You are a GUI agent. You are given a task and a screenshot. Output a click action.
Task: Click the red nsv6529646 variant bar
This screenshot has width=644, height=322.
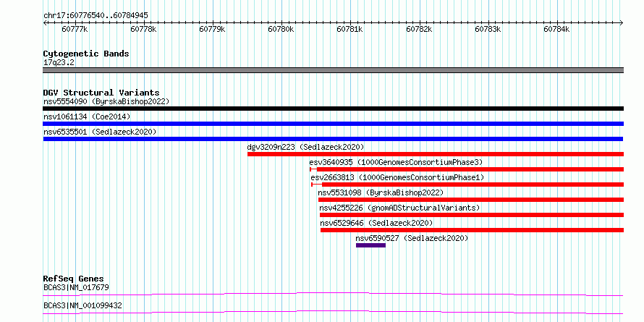point(472,230)
